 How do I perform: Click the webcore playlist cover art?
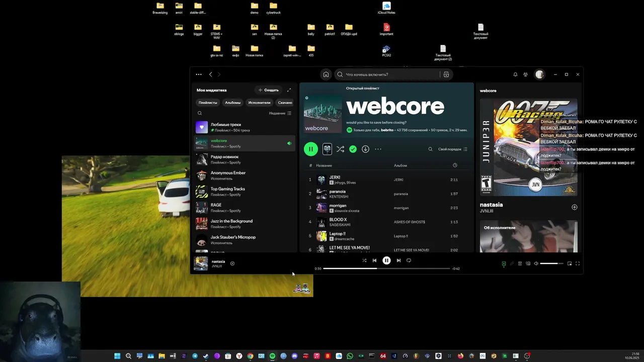[x=323, y=114]
